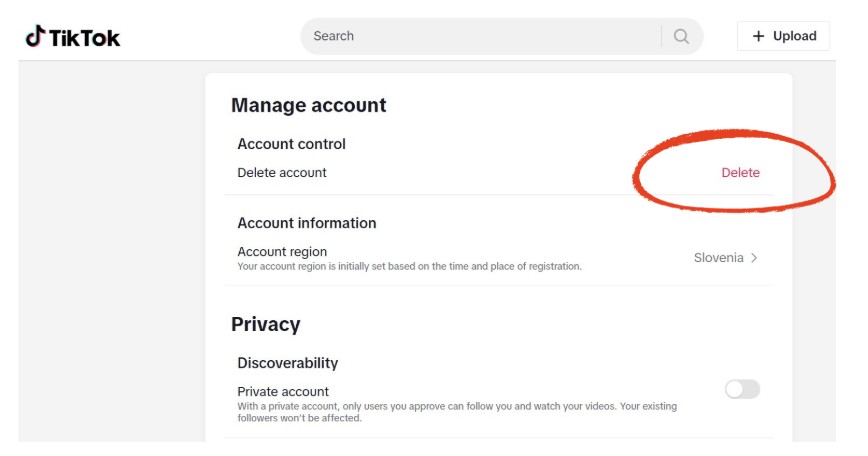Screen dimensions: 868x456
Task: Open the Upload button label
Action: click(x=794, y=36)
